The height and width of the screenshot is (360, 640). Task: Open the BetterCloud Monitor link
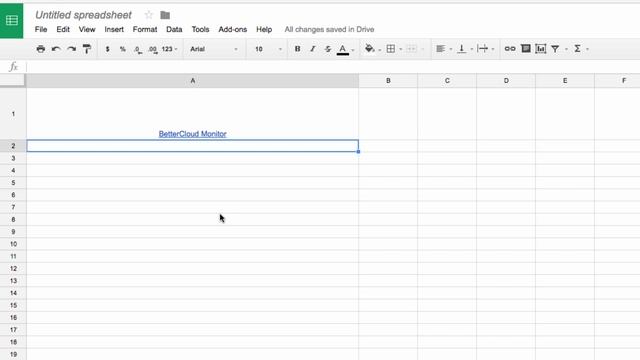pos(193,134)
